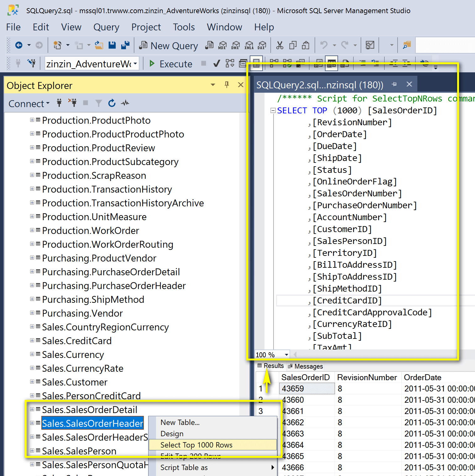Open the Query menu
This screenshot has width=475, height=476.
106,27
